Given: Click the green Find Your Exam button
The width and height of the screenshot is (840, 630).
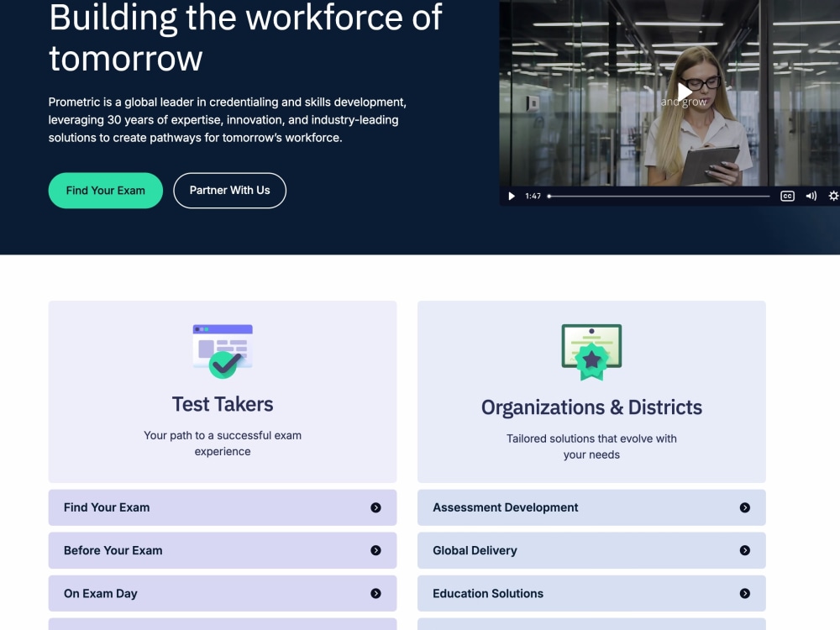Looking at the screenshot, I should click(x=106, y=190).
